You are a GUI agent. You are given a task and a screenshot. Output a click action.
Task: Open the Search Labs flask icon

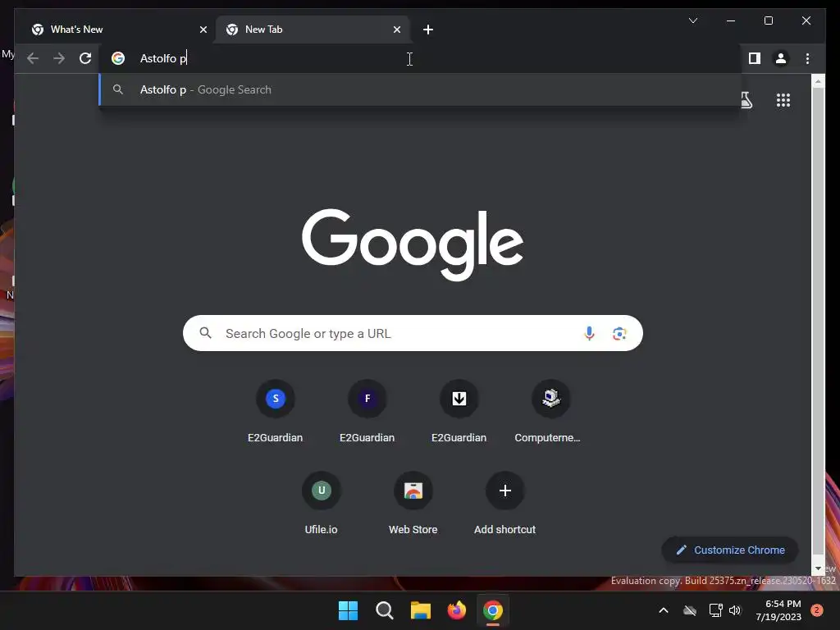tap(746, 100)
